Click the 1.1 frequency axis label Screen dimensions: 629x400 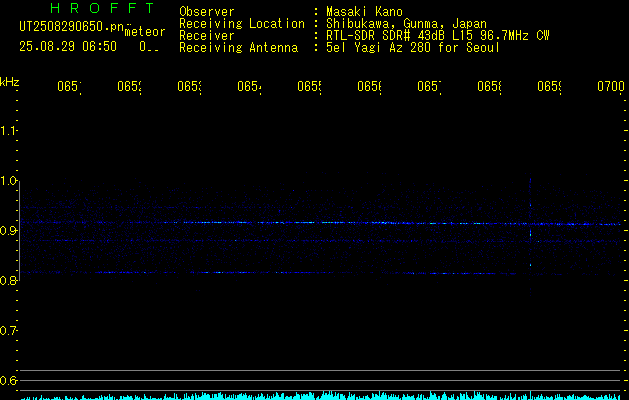tap(8, 130)
